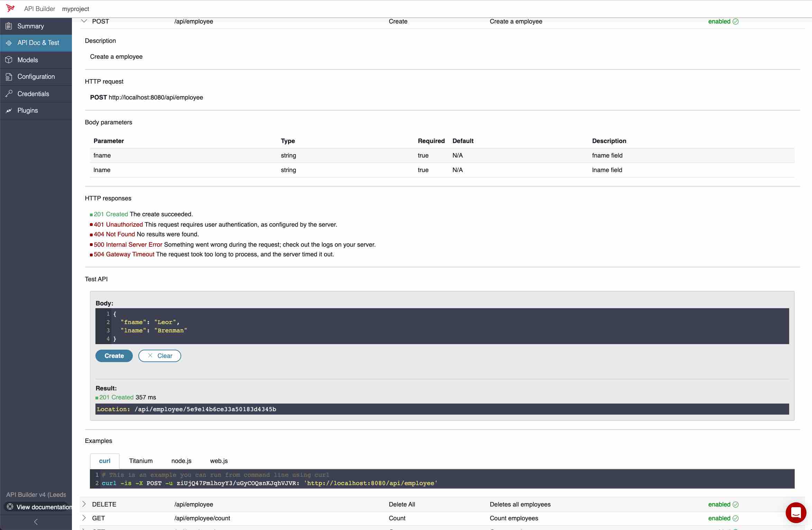Click the '201 Created 357 ms' result
Screen dimensions: 812x530
(126, 397)
